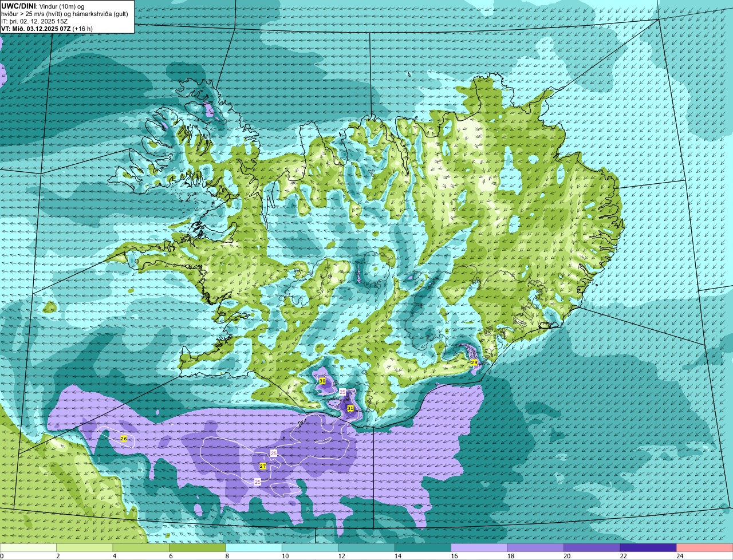Select the violet 20–22 color swatch

592,548
